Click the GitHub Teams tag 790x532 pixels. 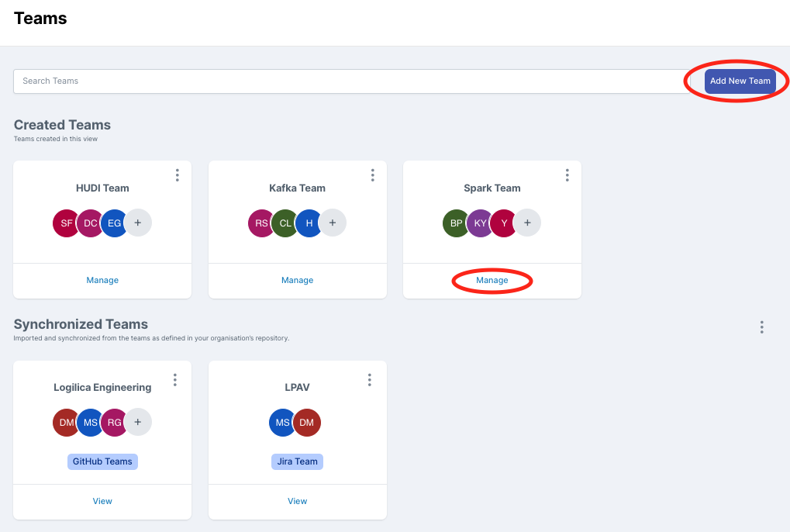tap(102, 461)
